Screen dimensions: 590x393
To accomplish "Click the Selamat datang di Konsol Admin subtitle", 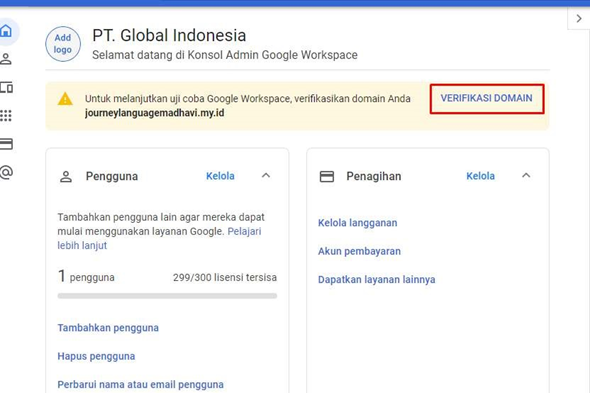I will [x=225, y=55].
